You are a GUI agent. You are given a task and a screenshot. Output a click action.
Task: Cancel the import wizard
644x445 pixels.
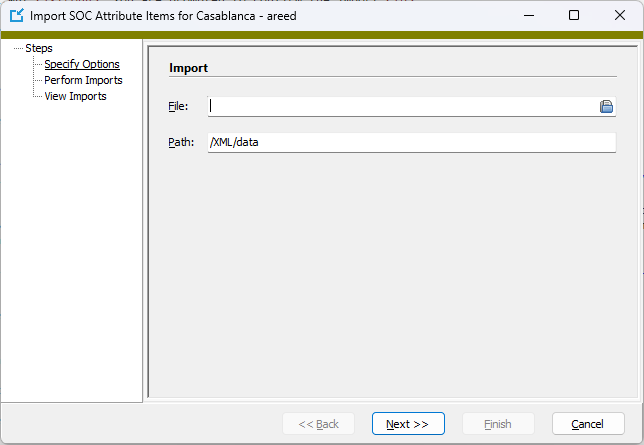(x=588, y=424)
